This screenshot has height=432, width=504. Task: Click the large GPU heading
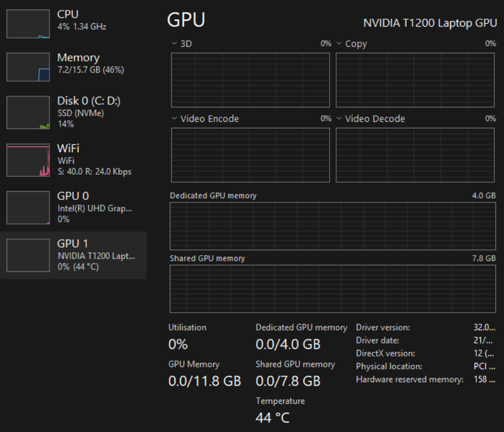pyautogui.click(x=186, y=20)
